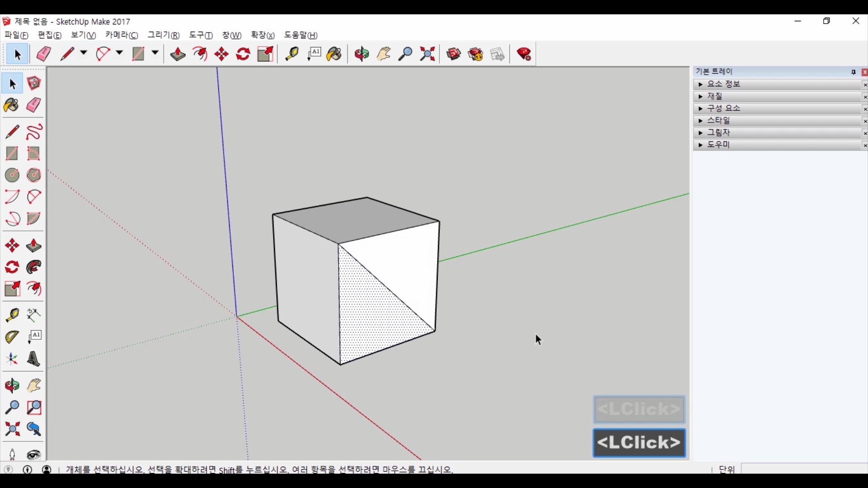868x488 pixels.
Task: Open the Line tool dropdown arrow
Action: 84,53
